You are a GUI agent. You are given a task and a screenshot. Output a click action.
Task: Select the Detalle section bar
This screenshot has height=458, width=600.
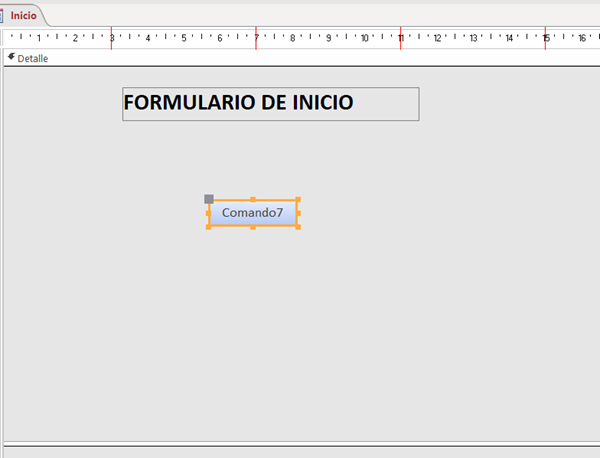coord(302,58)
